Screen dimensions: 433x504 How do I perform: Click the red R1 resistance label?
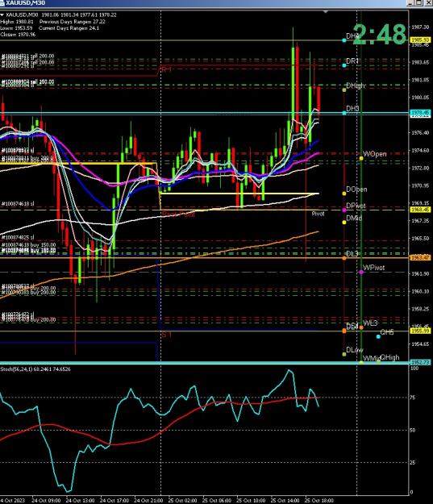[x=166, y=69]
